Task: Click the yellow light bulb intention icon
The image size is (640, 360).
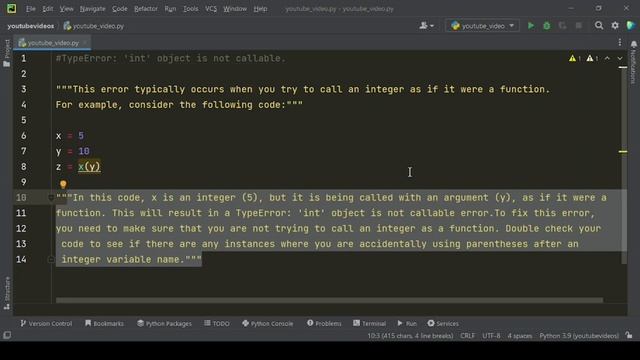Action: tap(63, 184)
